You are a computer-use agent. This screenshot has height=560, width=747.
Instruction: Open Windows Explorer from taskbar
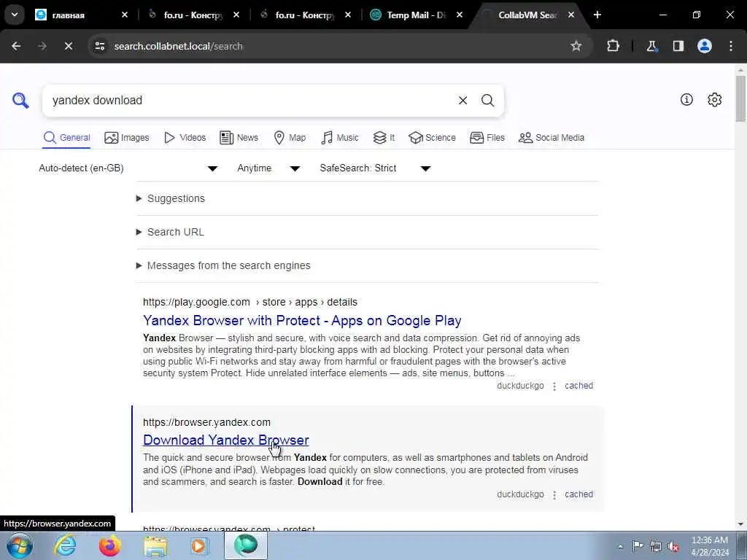pos(156,546)
